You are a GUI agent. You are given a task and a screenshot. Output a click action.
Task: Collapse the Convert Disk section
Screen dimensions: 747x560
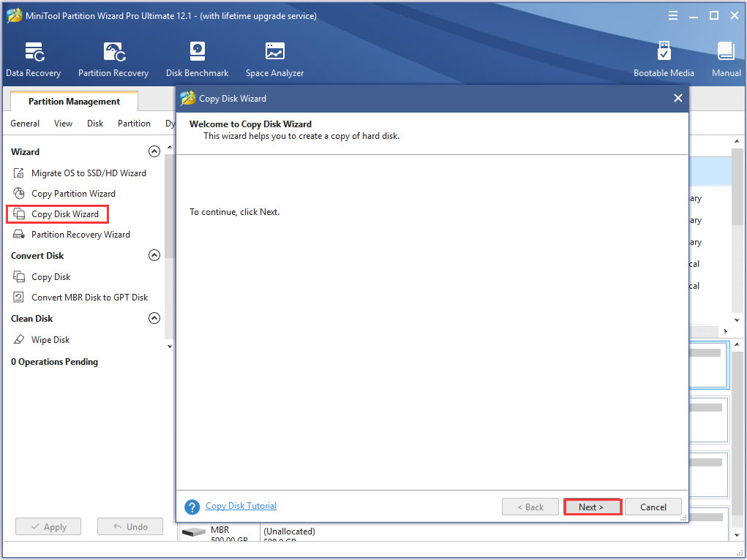point(154,256)
